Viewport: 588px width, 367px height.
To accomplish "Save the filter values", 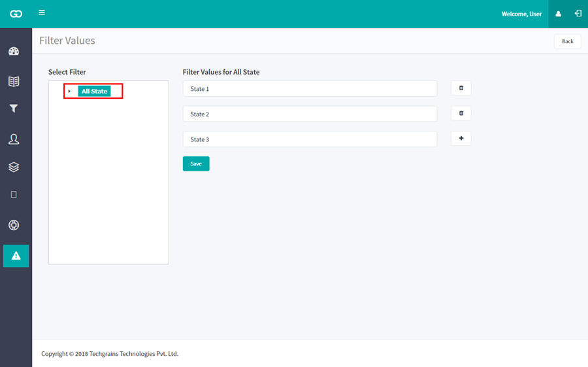I will tap(196, 164).
